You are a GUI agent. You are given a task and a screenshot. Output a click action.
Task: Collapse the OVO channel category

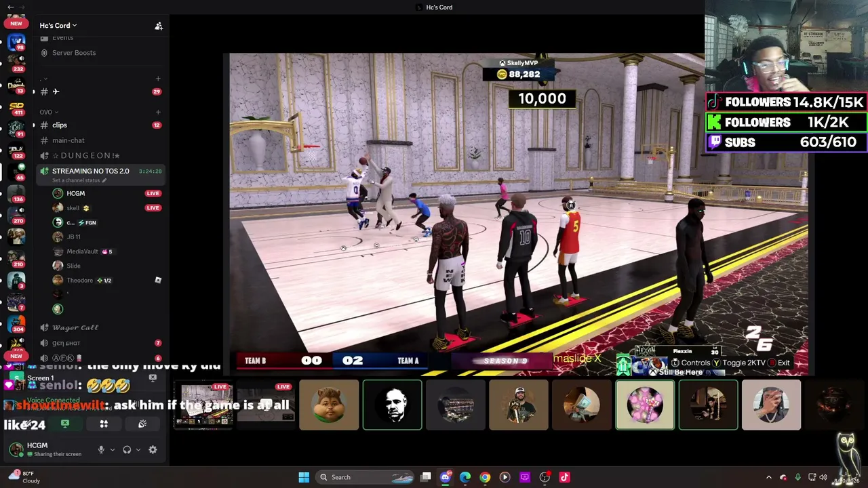pyautogui.click(x=48, y=112)
